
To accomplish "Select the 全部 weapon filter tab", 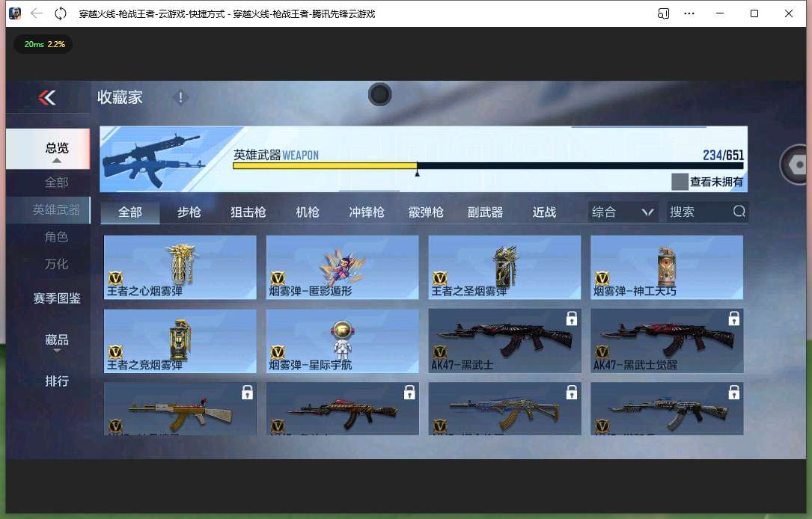I will click(130, 212).
